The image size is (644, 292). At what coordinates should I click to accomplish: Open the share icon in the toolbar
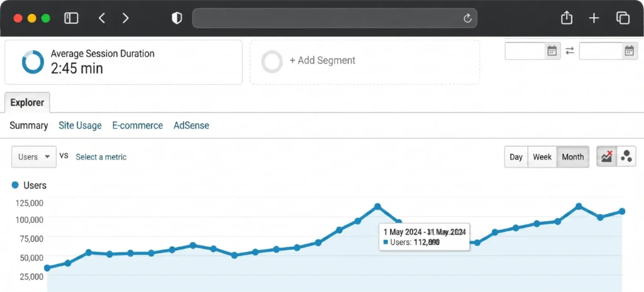567,18
